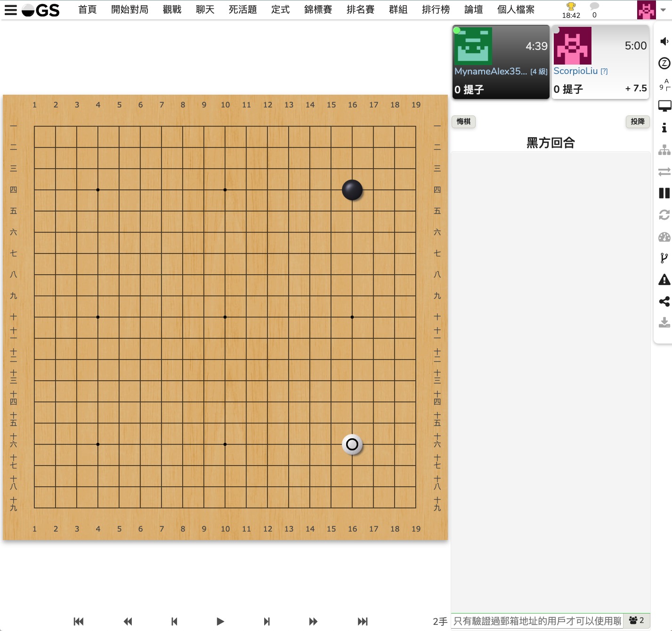Open the 論壇 forum link

tap(474, 9)
